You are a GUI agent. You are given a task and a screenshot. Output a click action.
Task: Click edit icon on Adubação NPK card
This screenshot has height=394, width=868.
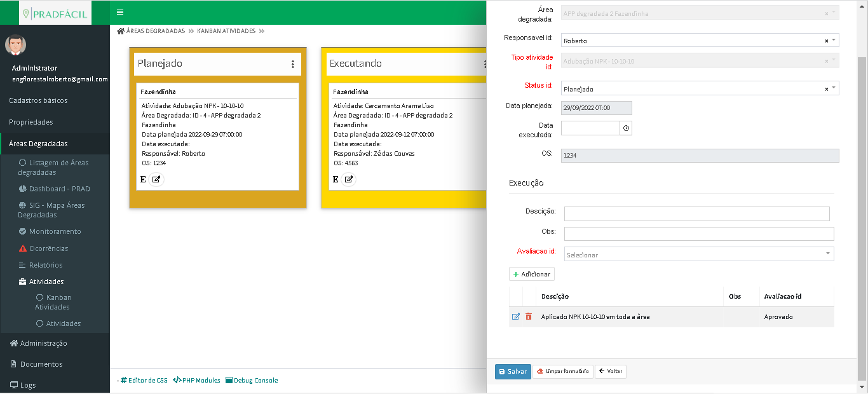[x=156, y=179]
